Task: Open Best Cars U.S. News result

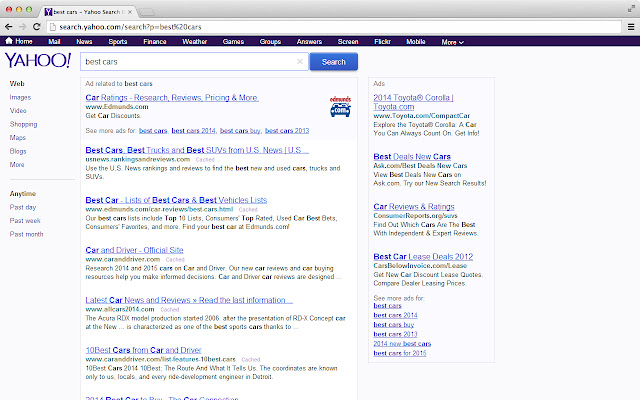Action: (196, 150)
